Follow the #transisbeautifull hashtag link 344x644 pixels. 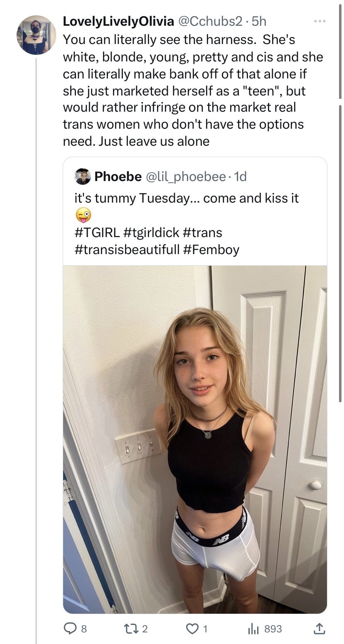coord(127,249)
